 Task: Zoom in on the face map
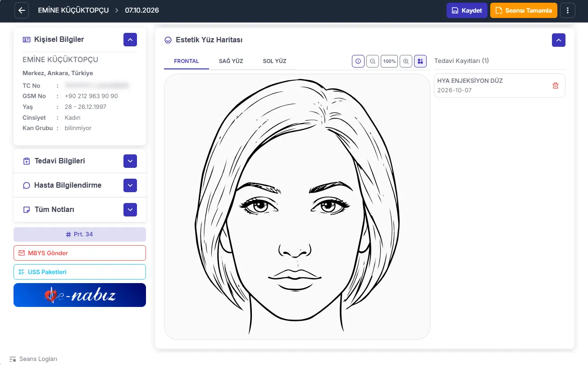click(x=406, y=61)
